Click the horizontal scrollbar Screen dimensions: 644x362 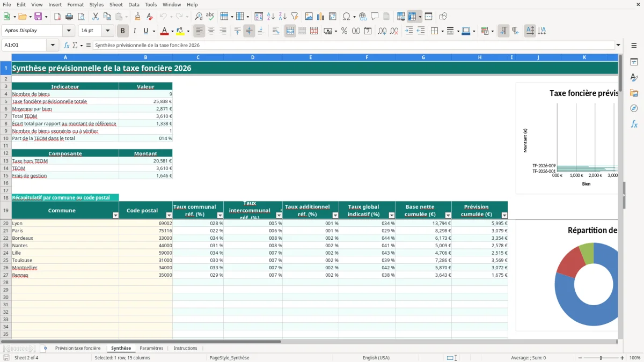141,342
